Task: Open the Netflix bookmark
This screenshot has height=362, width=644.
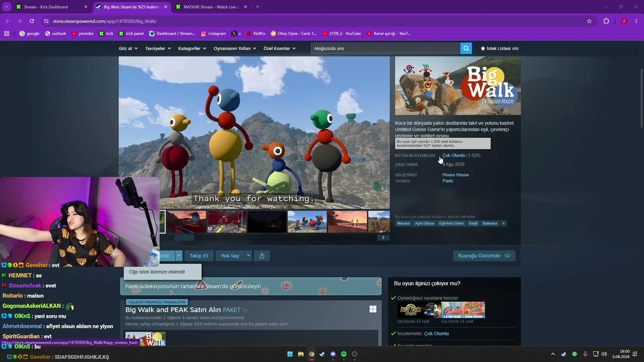Action: (x=256, y=34)
